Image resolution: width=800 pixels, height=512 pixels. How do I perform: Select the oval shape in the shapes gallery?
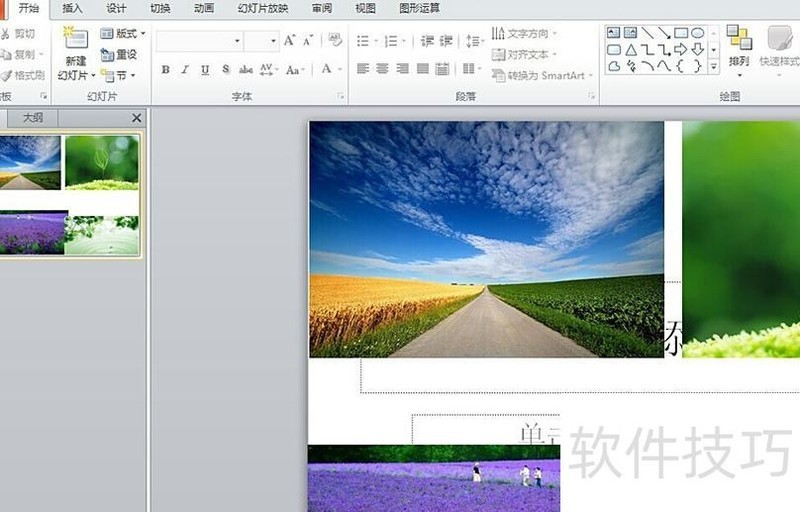point(697,33)
